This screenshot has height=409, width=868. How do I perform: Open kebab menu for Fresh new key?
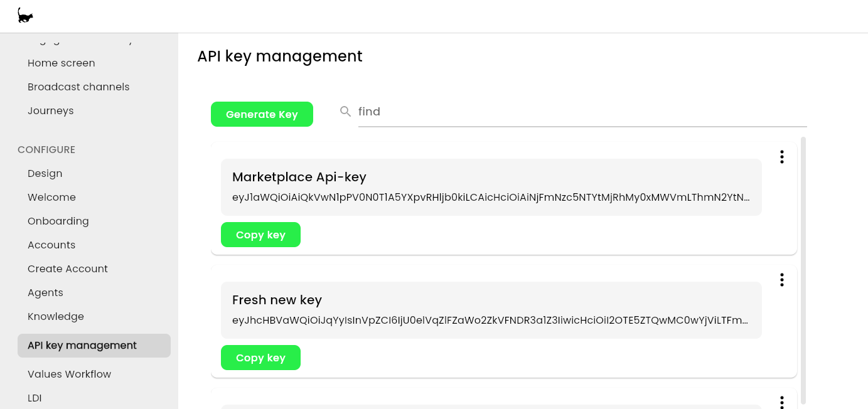[x=781, y=280]
